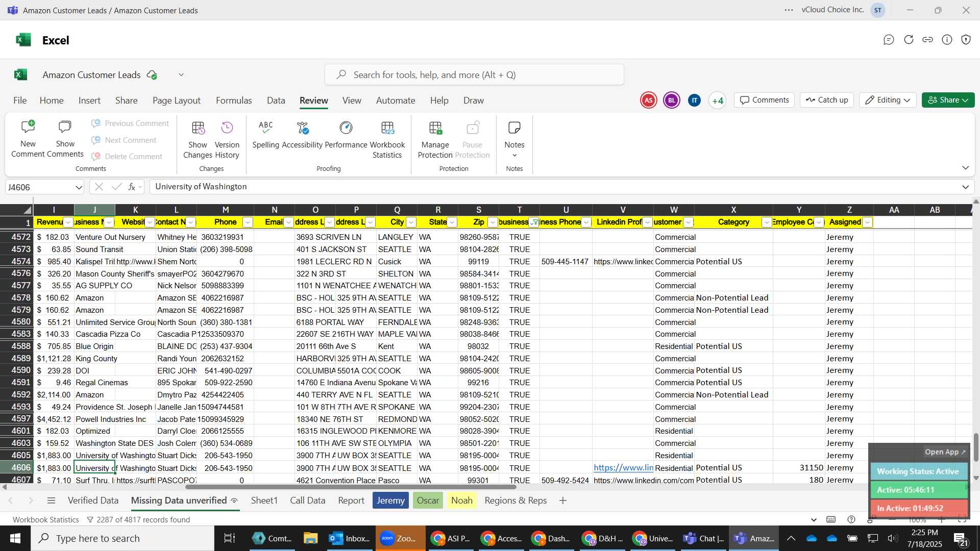
Task: Copy link using the chain icon
Action: pyautogui.click(x=928, y=40)
